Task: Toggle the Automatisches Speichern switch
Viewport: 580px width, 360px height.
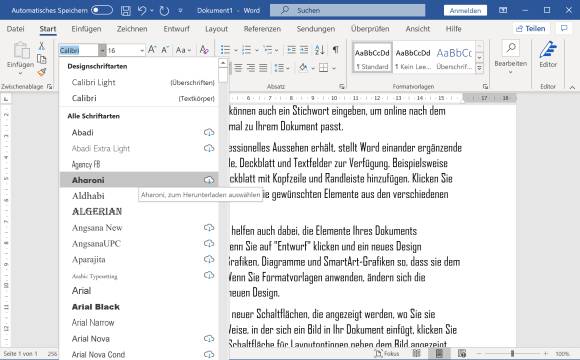Action: pos(102,10)
